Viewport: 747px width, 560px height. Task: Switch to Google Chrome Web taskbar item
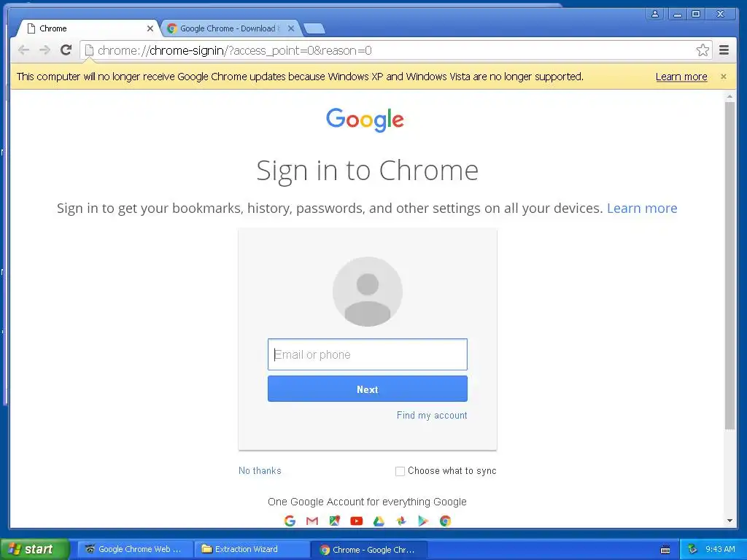(x=135, y=549)
